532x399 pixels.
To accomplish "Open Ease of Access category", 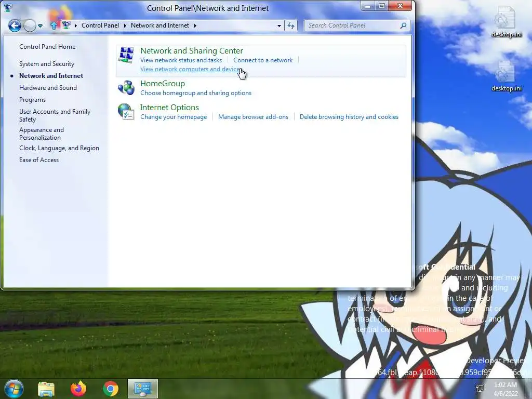I will [x=38, y=160].
